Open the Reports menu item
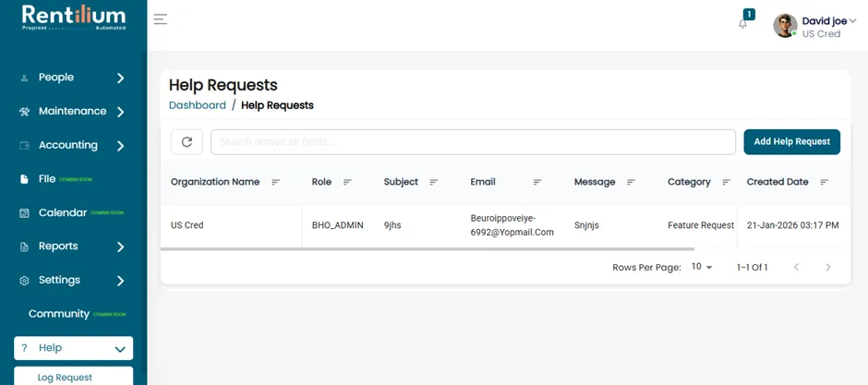This screenshot has height=385, width=868. coord(73,247)
